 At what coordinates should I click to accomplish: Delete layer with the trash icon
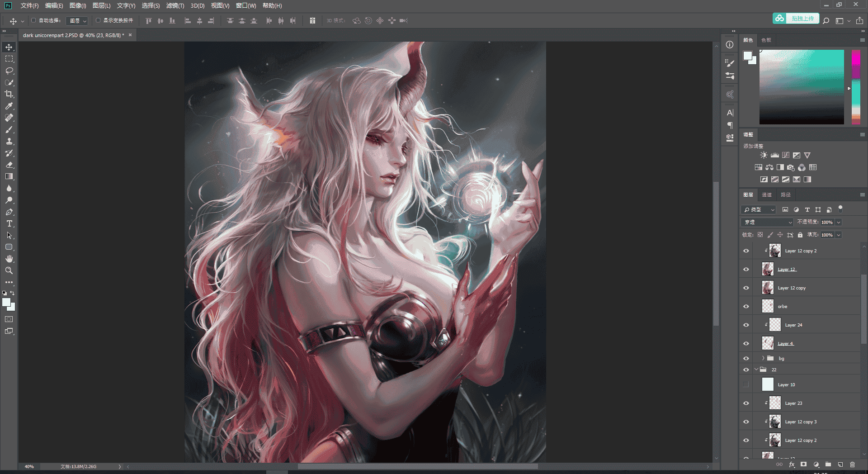pos(853,465)
